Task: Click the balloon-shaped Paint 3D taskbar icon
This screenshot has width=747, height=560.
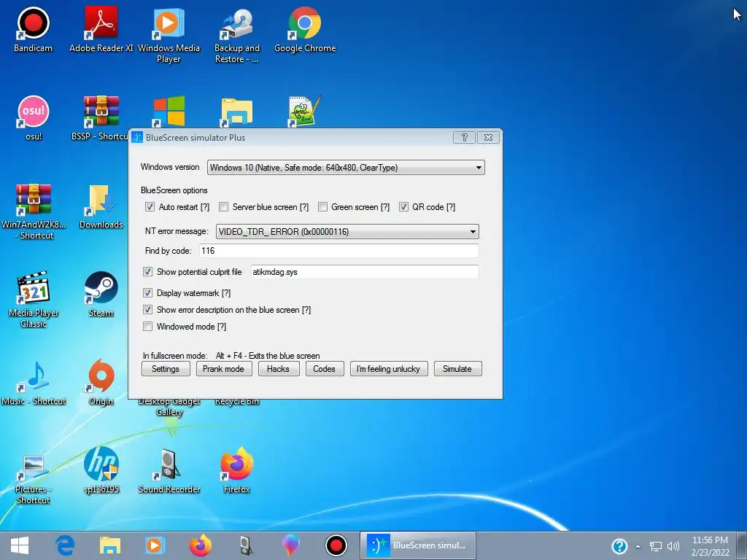Action: click(290, 545)
